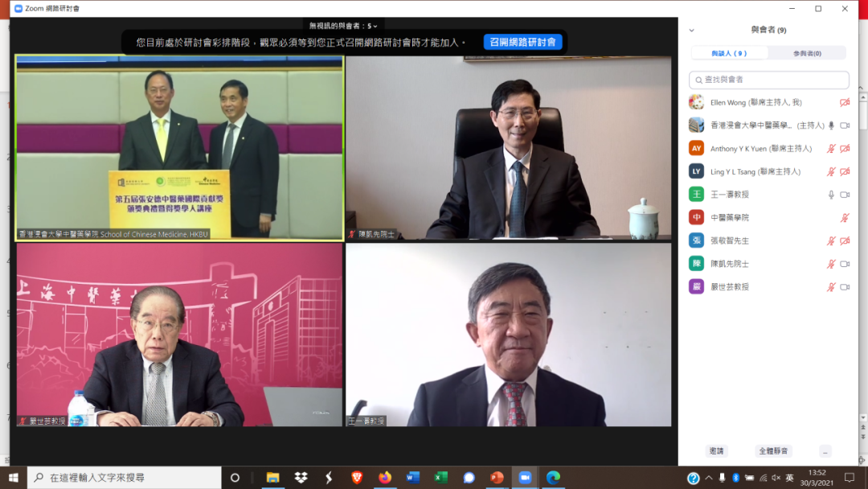Switch to the 參與者(0) tab

(807, 53)
